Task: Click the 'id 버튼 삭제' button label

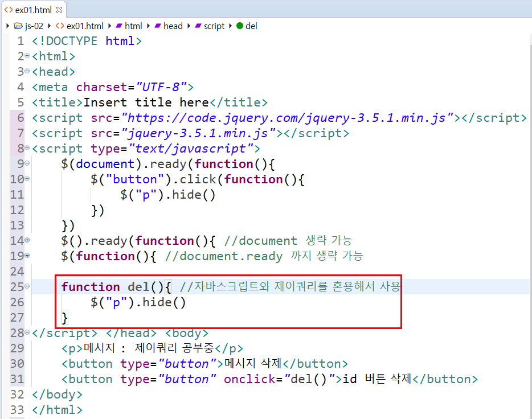Action: (x=377, y=379)
